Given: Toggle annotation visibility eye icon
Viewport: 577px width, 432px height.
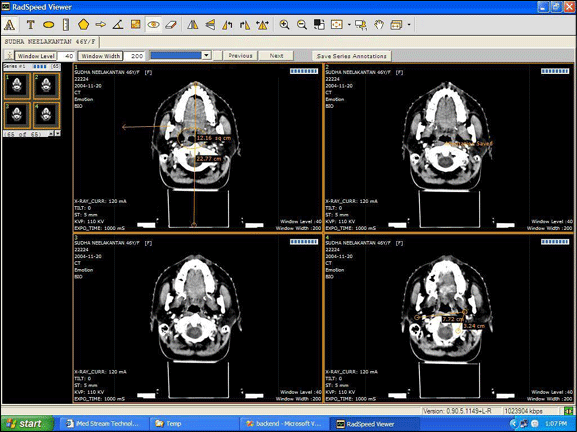Looking at the screenshot, I should (153, 25).
